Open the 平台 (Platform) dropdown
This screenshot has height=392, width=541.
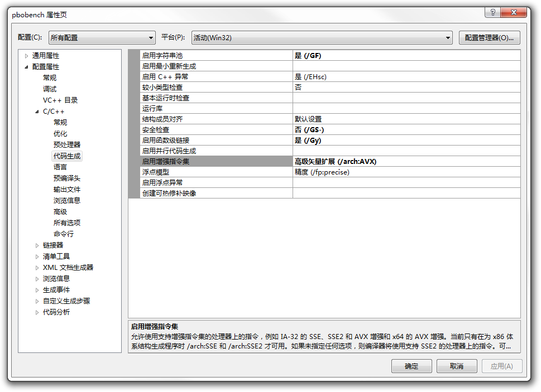(322, 38)
